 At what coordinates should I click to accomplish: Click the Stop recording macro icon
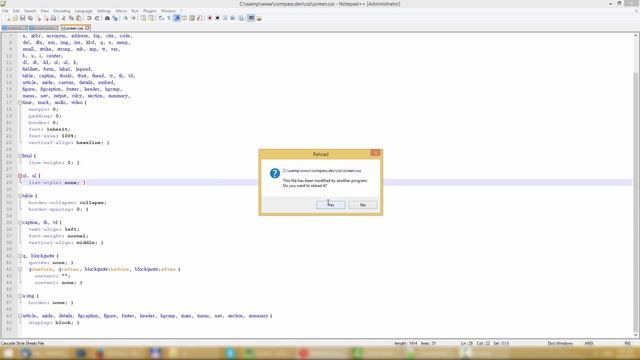pyautogui.click(x=217, y=18)
